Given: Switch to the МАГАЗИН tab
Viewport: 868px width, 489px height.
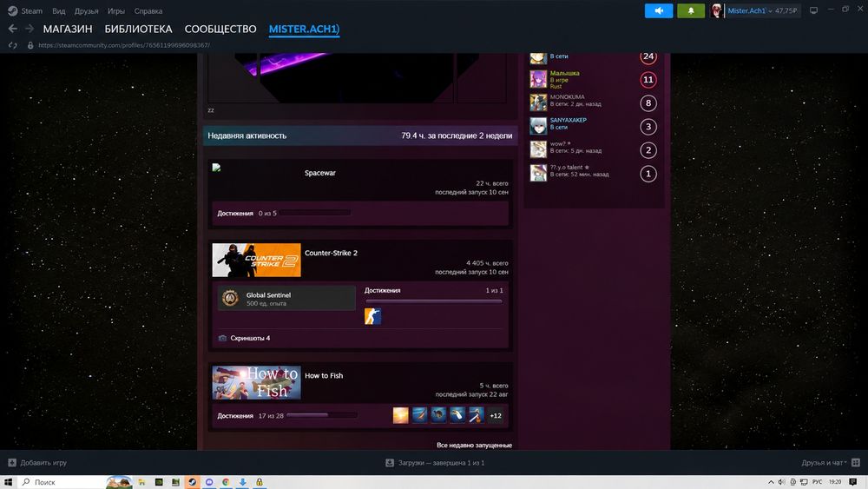Looking at the screenshot, I should 68,29.
